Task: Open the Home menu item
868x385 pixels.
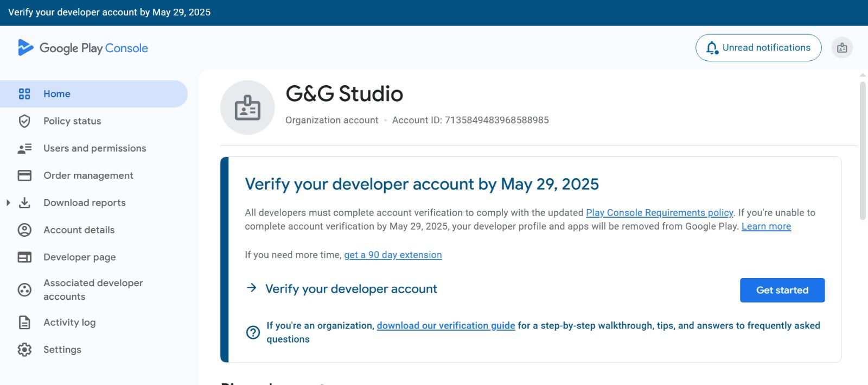Action: click(93, 94)
